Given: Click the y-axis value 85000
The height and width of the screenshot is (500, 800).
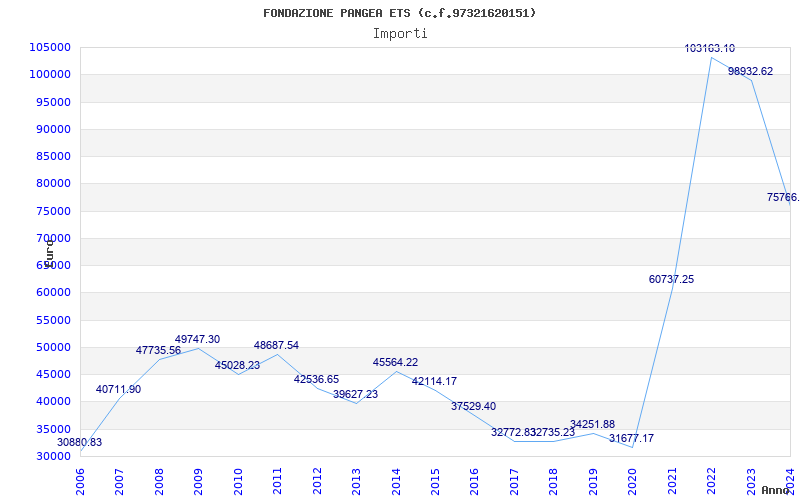Looking at the screenshot, I should pyautogui.click(x=53, y=156).
